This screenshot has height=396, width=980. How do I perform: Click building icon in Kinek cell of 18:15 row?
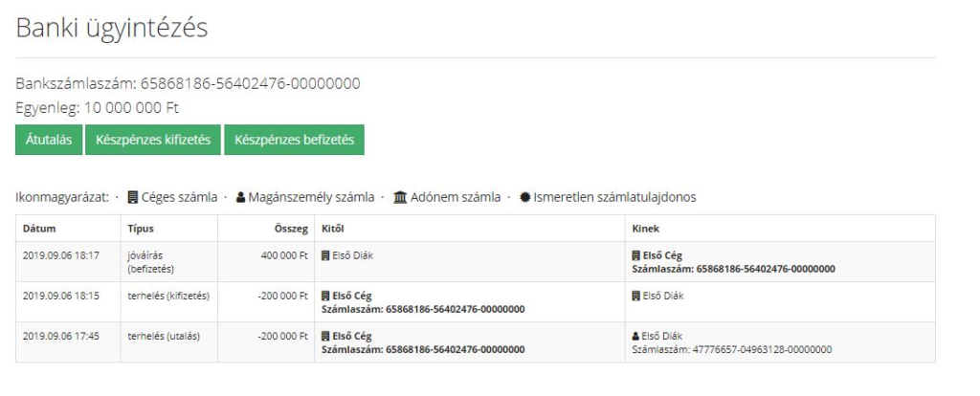coord(636,297)
